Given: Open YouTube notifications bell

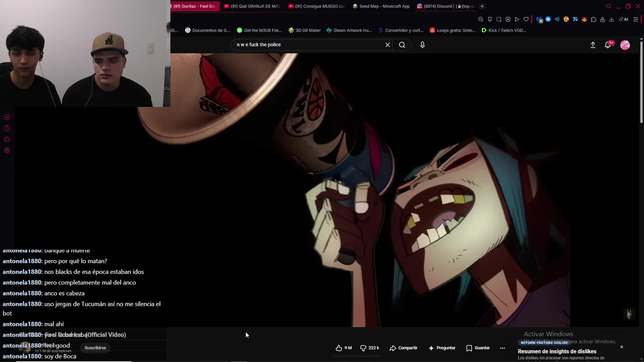Looking at the screenshot, I should coord(608,45).
